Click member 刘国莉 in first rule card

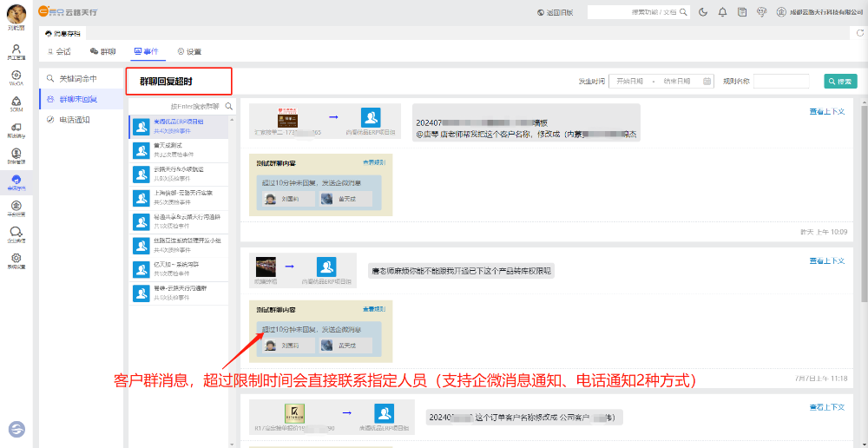pyautogui.click(x=288, y=199)
